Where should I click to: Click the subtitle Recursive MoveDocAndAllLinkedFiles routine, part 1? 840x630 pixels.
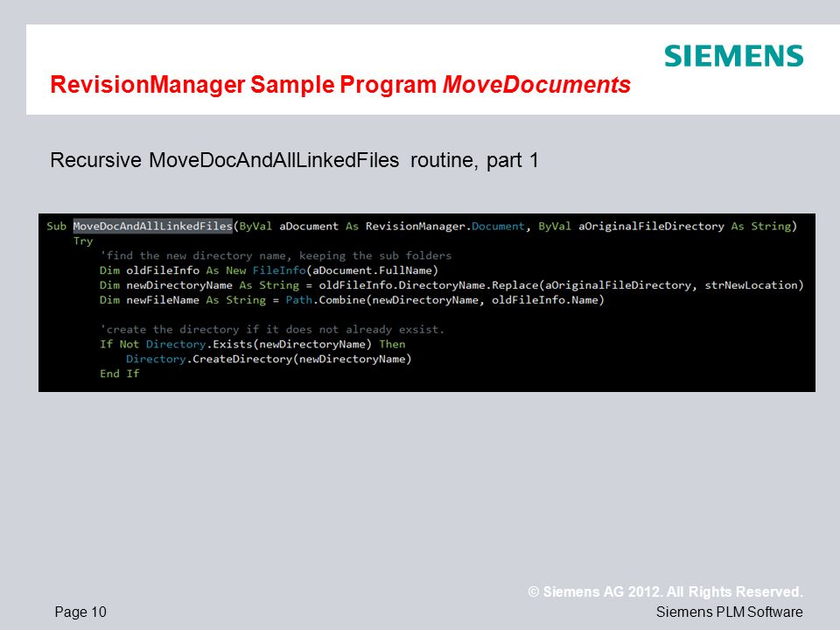[294, 160]
